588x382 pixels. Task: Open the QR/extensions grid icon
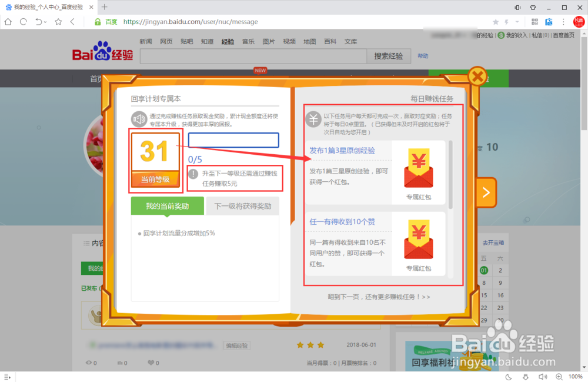[534, 22]
